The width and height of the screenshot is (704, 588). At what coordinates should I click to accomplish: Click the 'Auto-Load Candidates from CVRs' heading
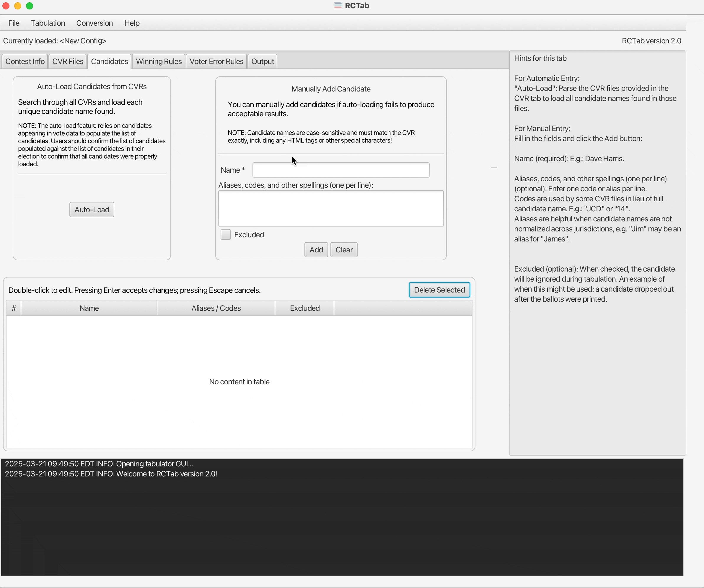[92, 87]
